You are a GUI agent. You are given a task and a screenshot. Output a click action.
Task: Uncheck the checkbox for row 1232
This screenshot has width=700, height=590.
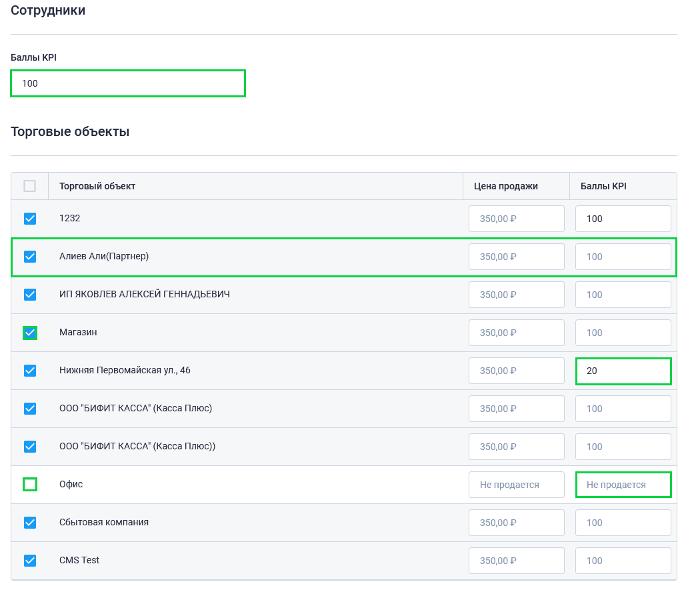tap(30, 219)
